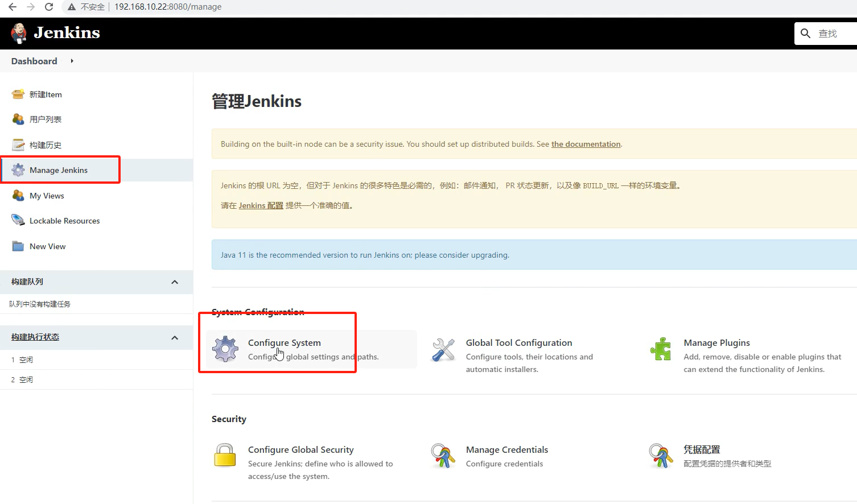Click the 新建Item icon in sidebar

coord(18,94)
